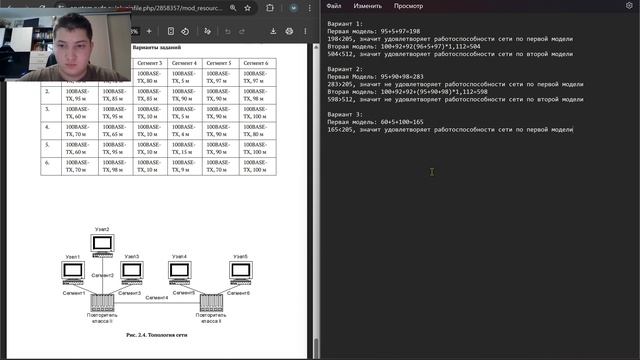This screenshot has width=640, height=360.
Task: Click the line starting '165<205'
Action: pyautogui.click(x=450, y=129)
